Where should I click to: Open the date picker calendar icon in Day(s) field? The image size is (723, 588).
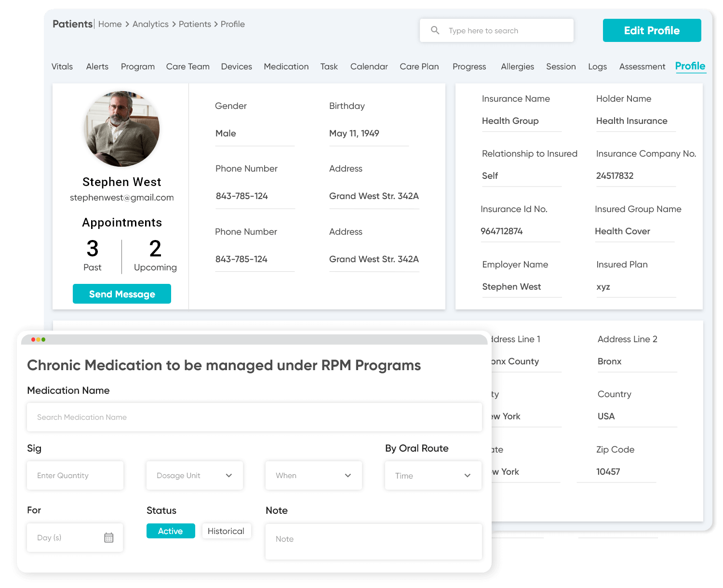pyautogui.click(x=109, y=537)
